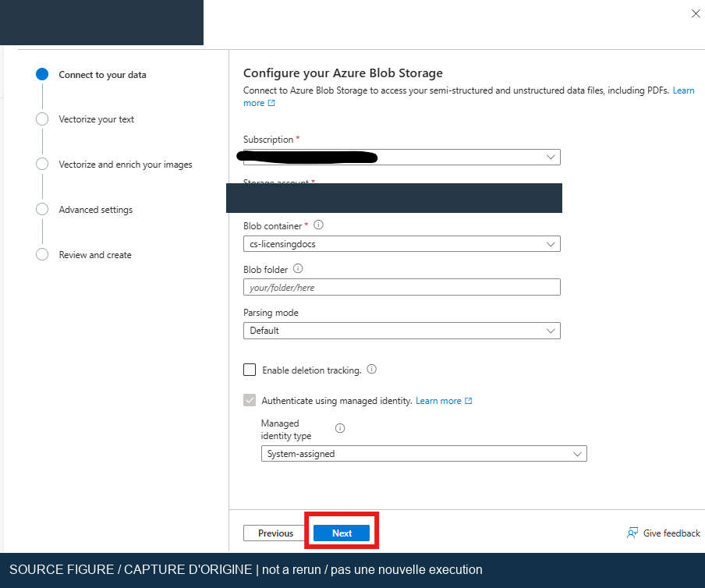This screenshot has height=588, width=705.
Task: Click into the Blob folder input field
Action: point(402,287)
